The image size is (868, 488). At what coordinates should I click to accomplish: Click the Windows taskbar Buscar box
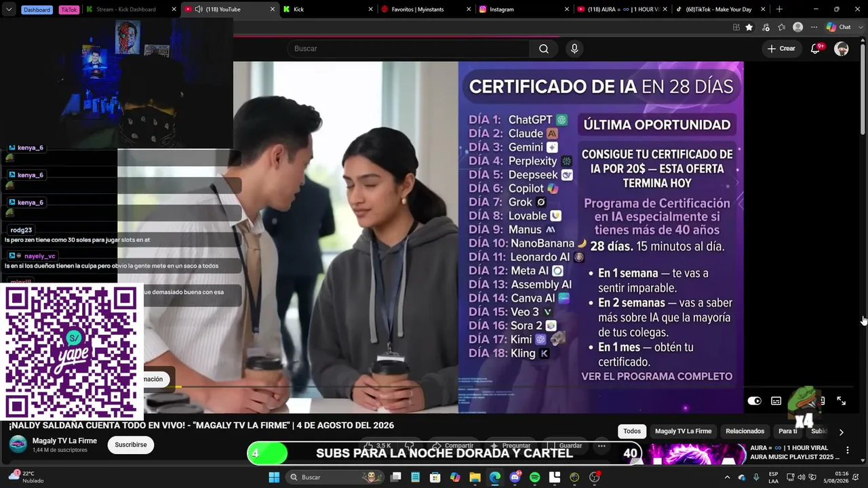click(334, 477)
